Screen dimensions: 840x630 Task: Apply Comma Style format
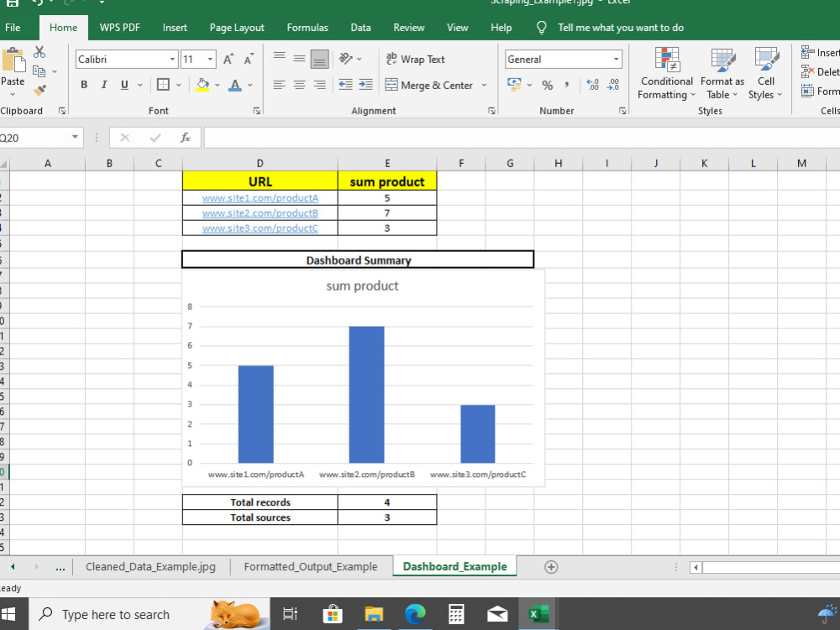[x=567, y=85]
